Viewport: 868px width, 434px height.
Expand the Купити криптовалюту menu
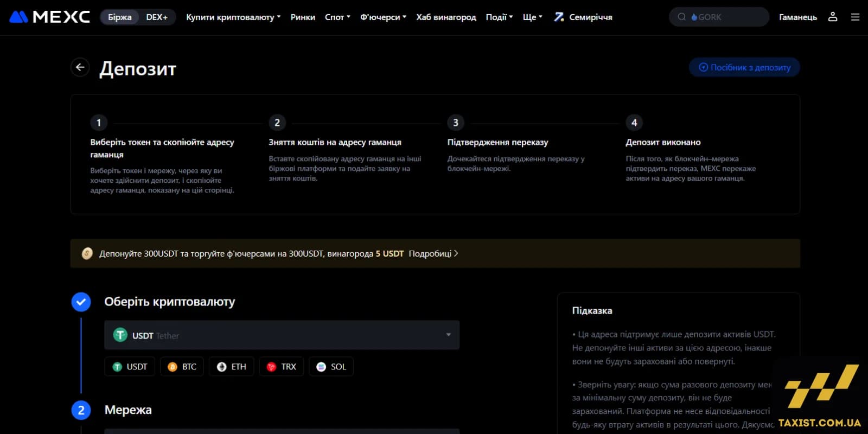233,17
